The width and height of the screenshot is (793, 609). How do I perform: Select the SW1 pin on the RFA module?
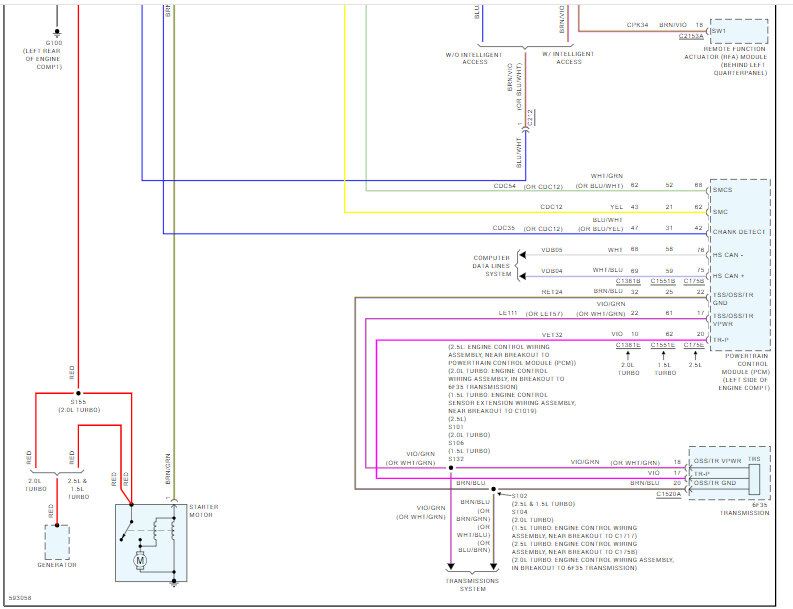click(719, 31)
